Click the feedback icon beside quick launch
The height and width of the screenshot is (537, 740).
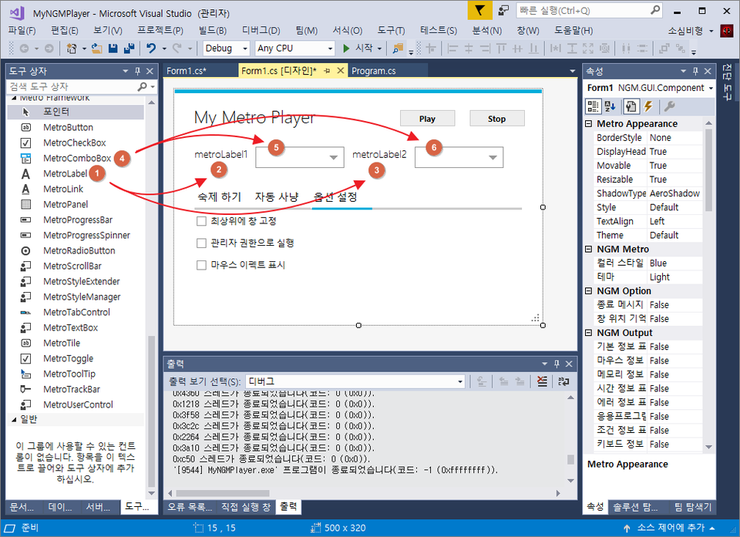coord(504,10)
